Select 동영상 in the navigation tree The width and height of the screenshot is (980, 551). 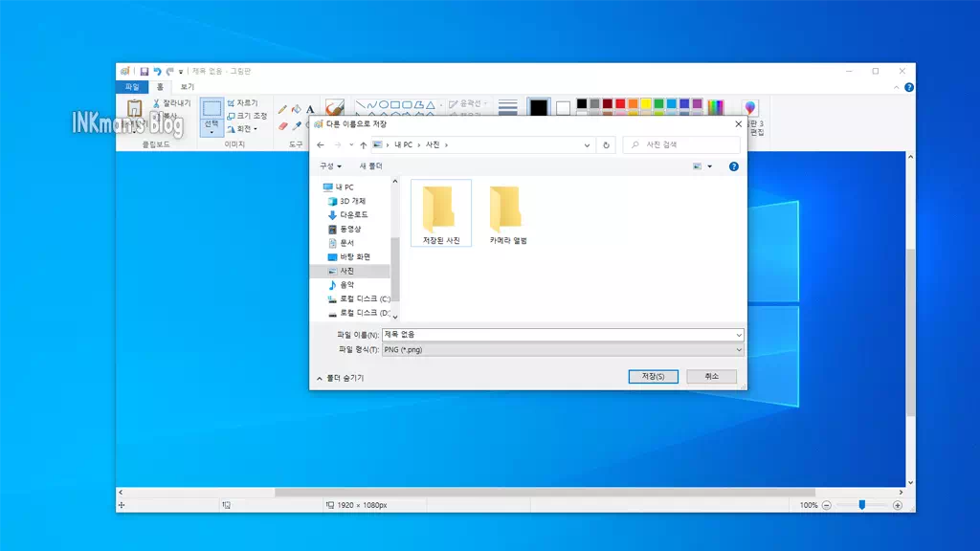pyautogui.click(x=345, y=230)
